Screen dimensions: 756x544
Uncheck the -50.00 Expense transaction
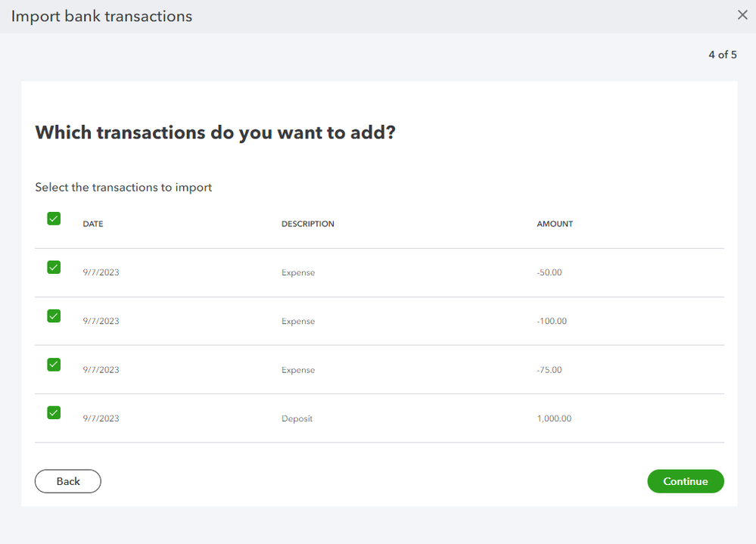[x=54, y=267]
